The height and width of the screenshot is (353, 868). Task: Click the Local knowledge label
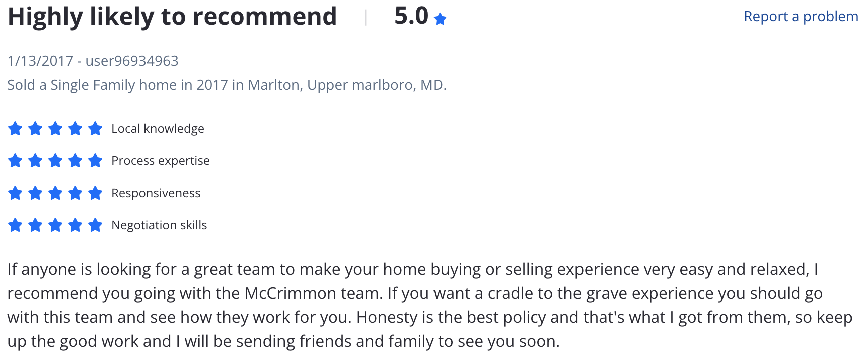click(x=158, y=129)
